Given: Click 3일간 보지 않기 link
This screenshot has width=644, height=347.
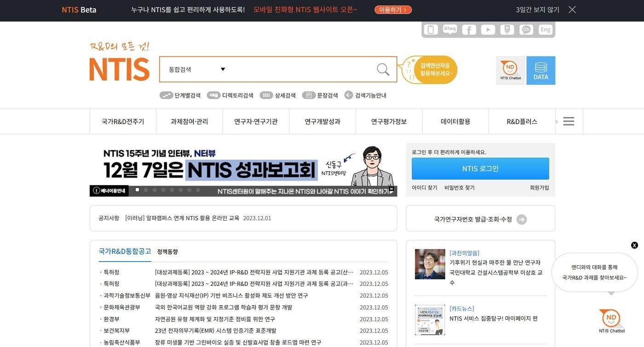Looking at the screenshot, I should 537,10.
